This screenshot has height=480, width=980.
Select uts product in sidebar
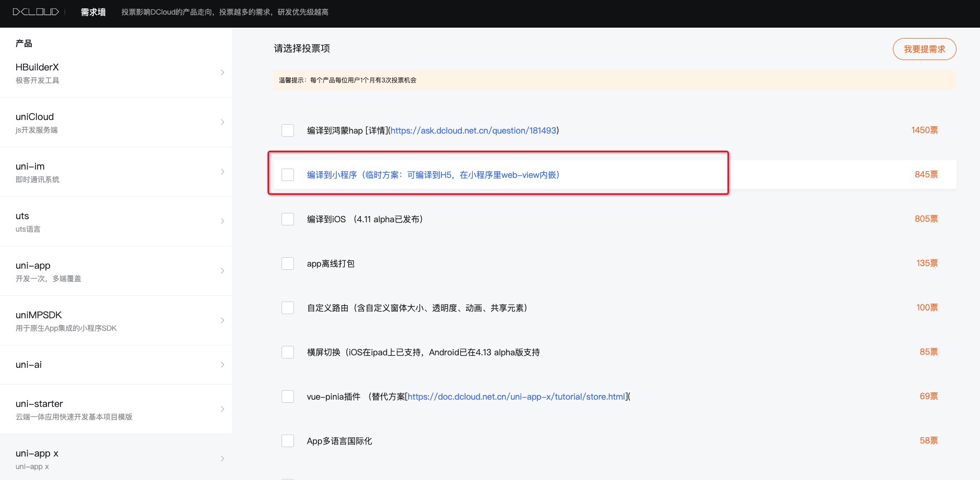116,221
